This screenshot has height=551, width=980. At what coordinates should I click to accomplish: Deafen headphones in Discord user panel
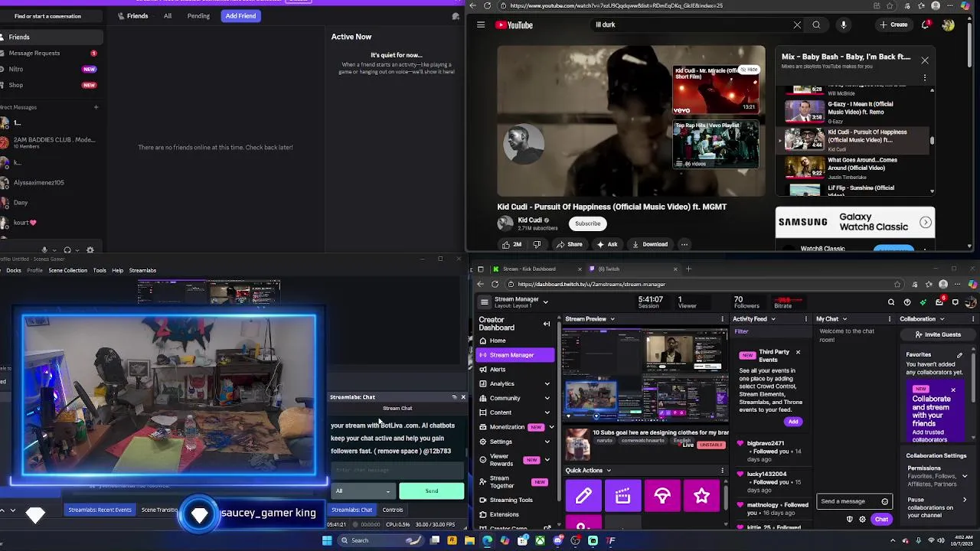[67, 249]
